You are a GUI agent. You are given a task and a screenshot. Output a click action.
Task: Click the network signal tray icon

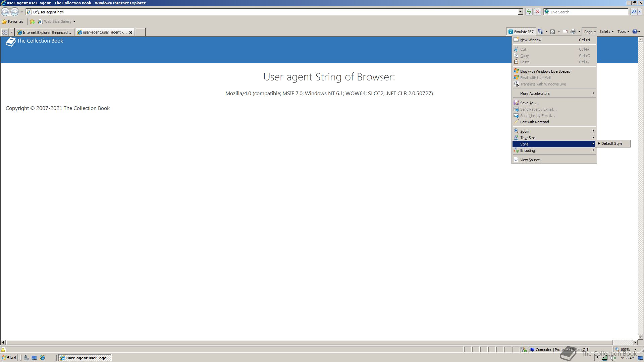604,358
